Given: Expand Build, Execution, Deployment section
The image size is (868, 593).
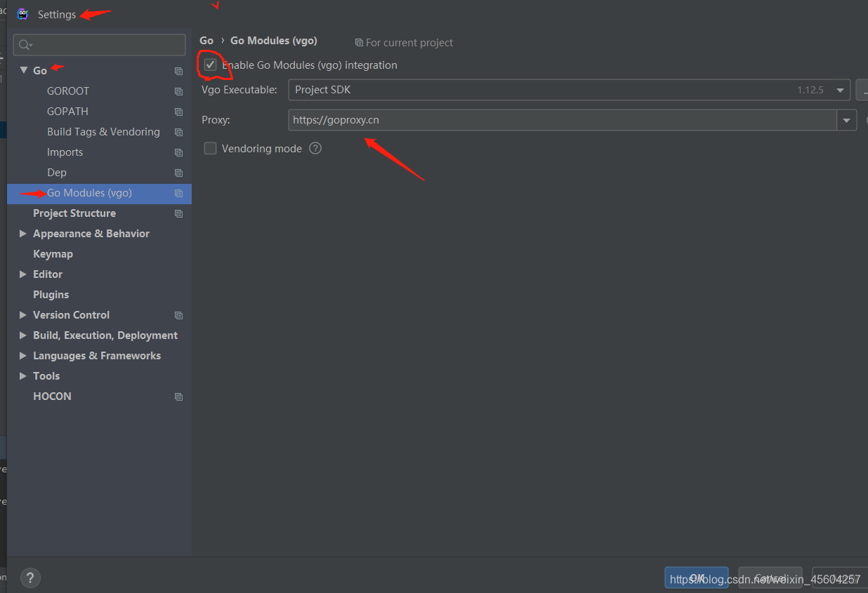Looking at the screenshot, I should (x=23, y=335).
